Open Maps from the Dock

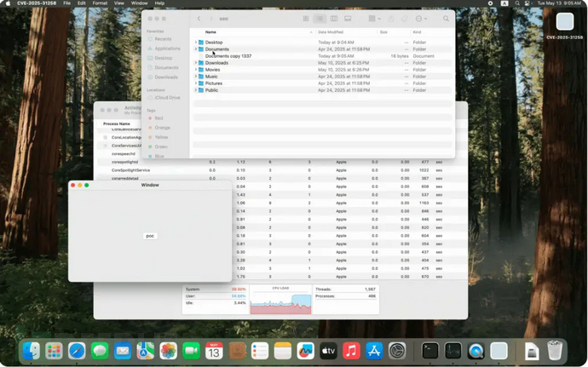tap(146, 352)
